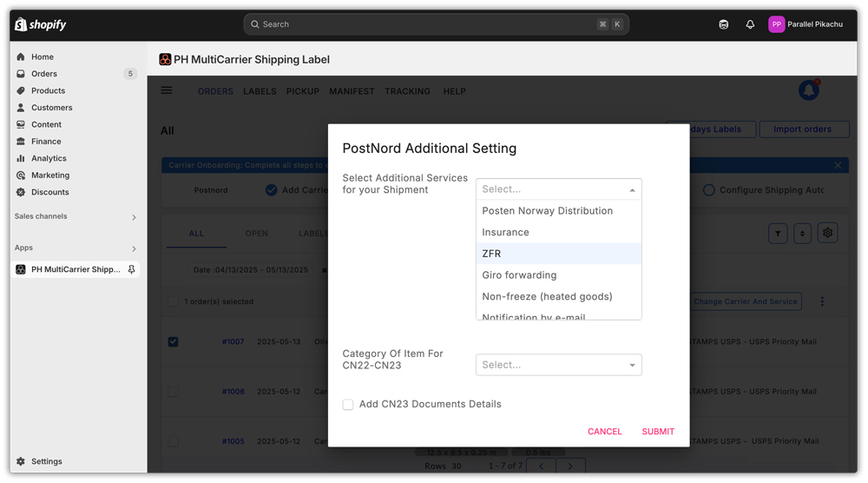This screenshot has width=868, height=483.
Task: Open the Sidekick assistant icon in top bar
Action: click(724, 24)
